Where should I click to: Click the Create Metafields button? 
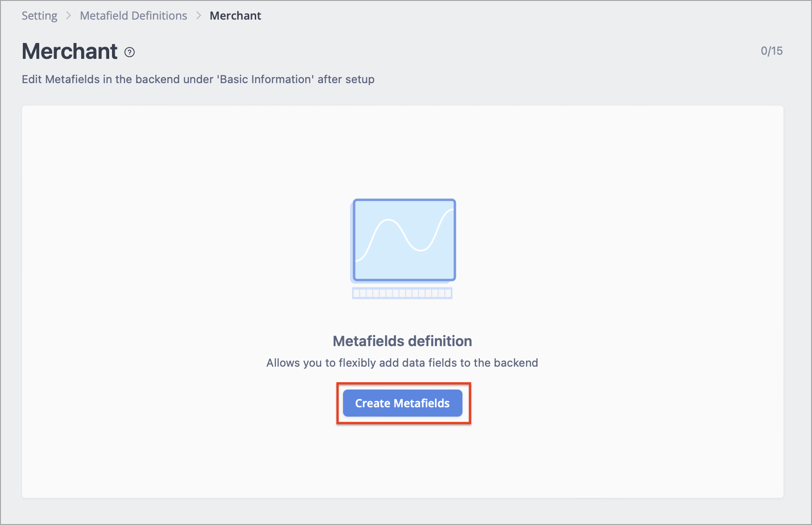click(402, 403)
